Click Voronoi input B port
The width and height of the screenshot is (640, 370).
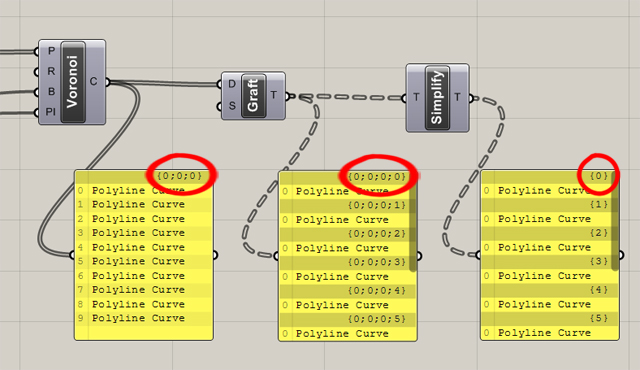(x=36, y=92)
